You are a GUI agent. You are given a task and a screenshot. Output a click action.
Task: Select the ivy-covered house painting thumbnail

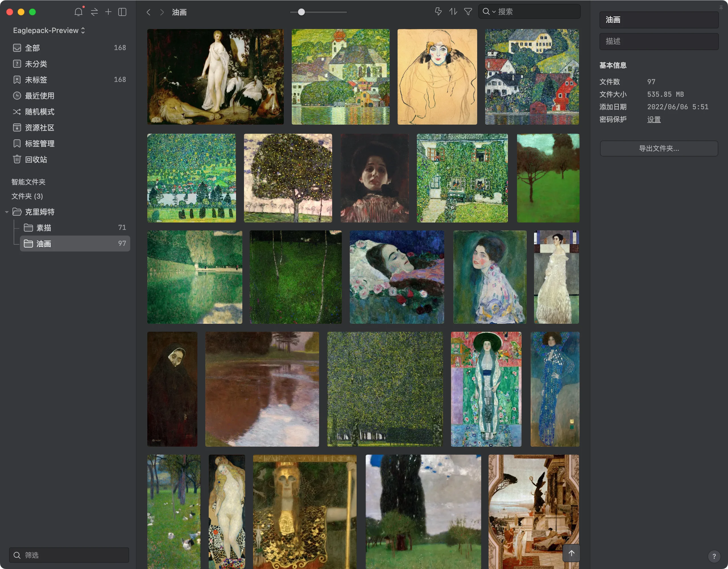(x=462, y=178)
